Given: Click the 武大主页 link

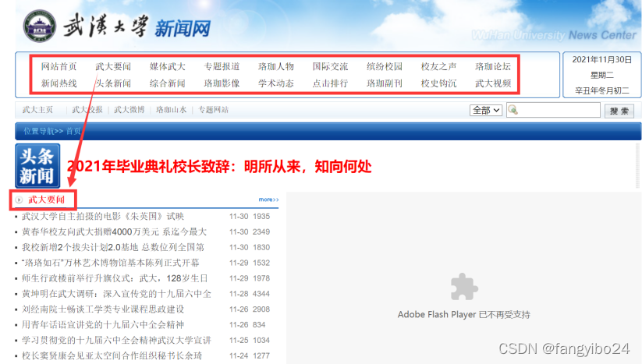Looking at the screenshot, I should tap(37, 110).
